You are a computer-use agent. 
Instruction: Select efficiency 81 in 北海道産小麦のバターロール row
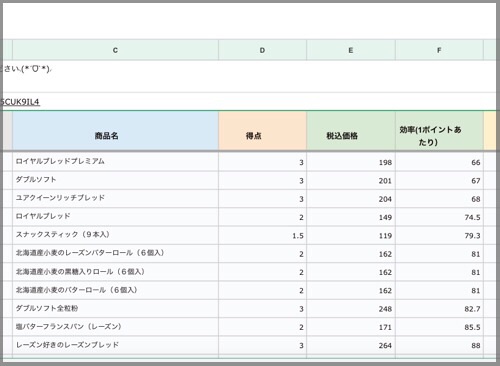click(439, 290)
